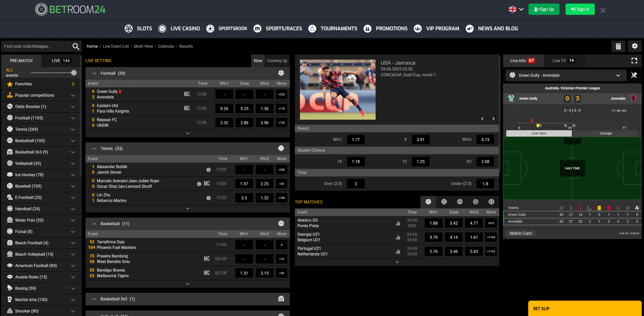Open the sportsbook settings gear
The width and height of the screenshot is (644, 316).
[x=635, y=46]
